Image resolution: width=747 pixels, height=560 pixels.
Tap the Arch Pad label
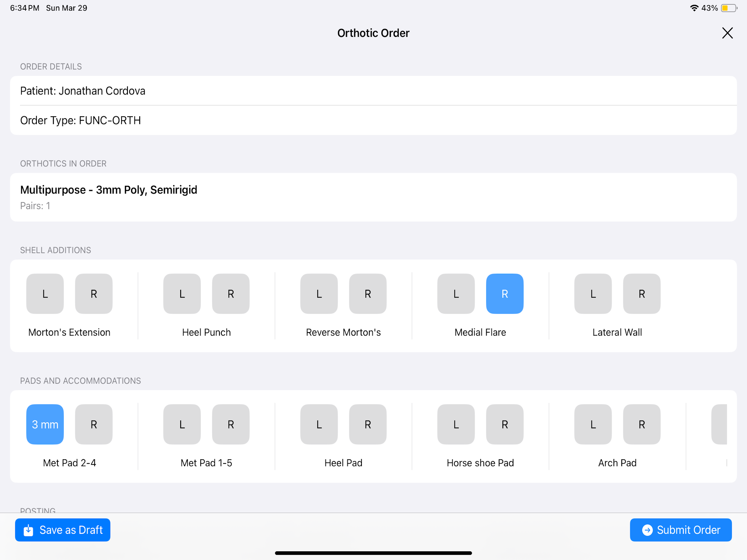tap(617, 463)
